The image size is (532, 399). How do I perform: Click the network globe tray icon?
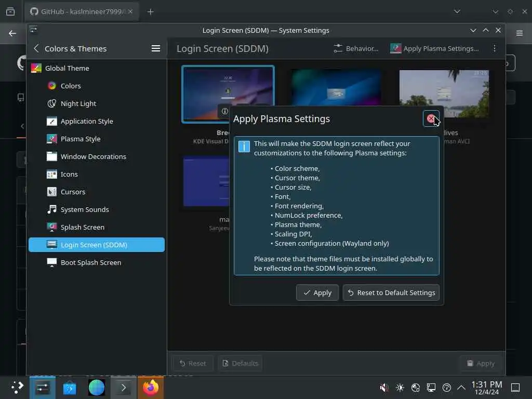(x=416, y=388)
